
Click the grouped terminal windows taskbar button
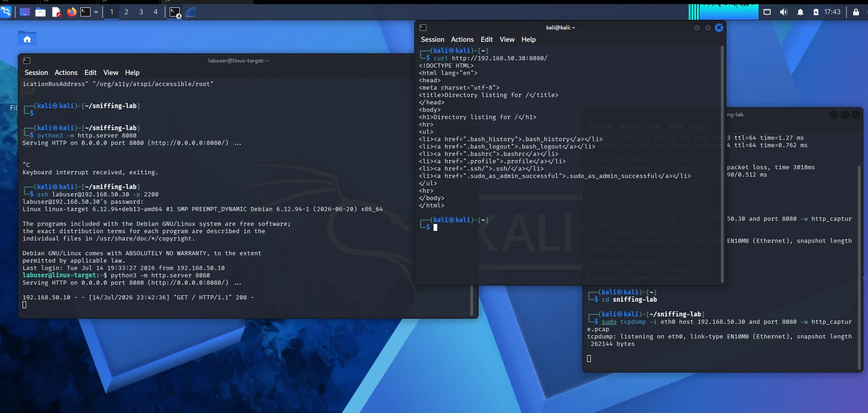pos(175,12)
